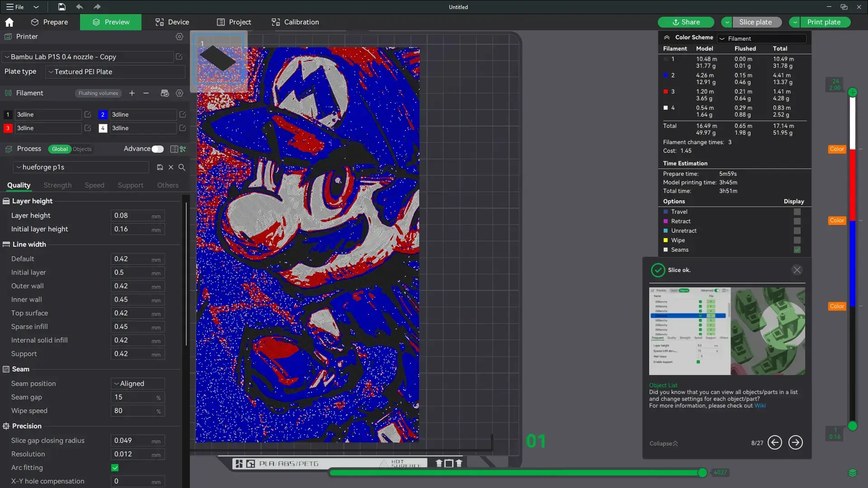Go to next tip with the right arrow

(795, 443)
